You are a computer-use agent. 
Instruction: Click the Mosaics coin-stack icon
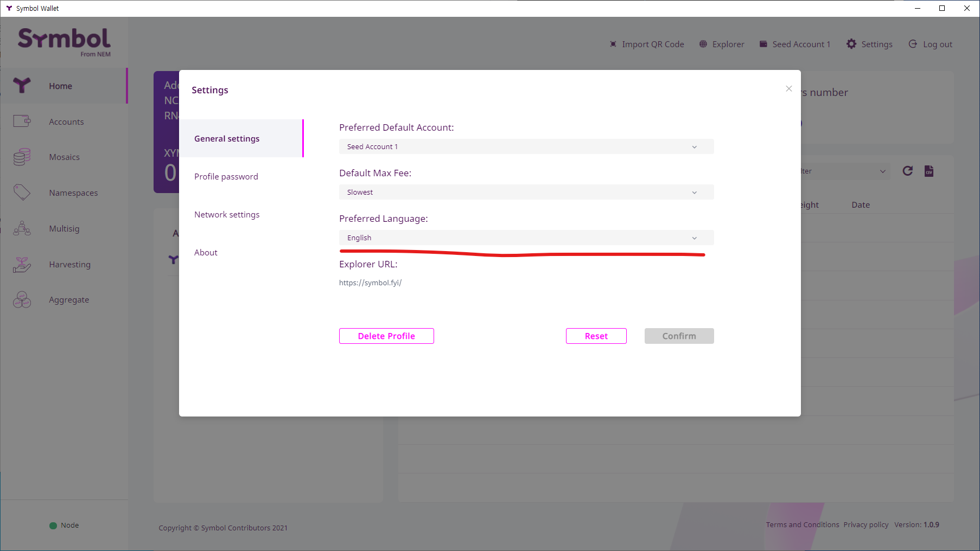coord(22,157)
